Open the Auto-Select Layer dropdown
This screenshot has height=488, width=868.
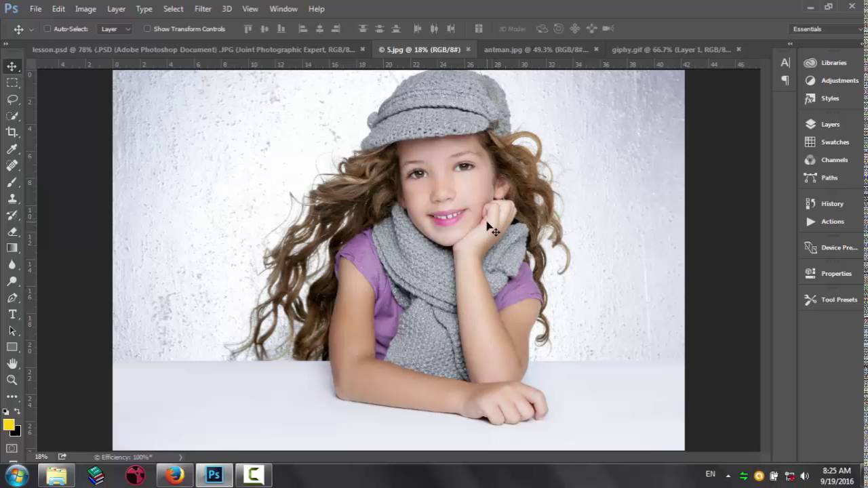(x=116, y=29)
